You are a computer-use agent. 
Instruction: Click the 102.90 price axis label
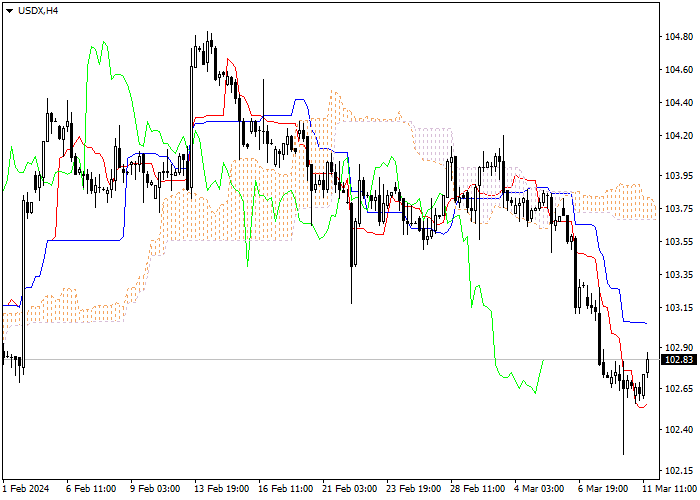679,347
